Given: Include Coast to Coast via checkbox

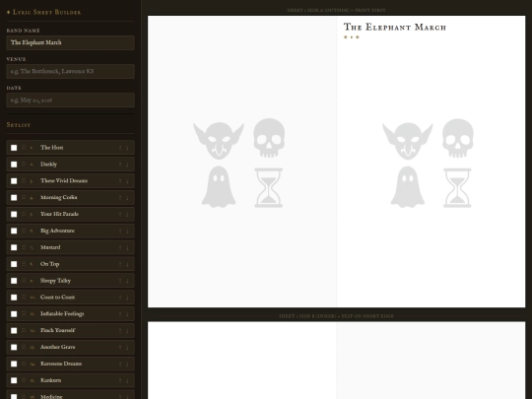Looking at the screenshot, I should pyautogui.click(x=14, y=298).
